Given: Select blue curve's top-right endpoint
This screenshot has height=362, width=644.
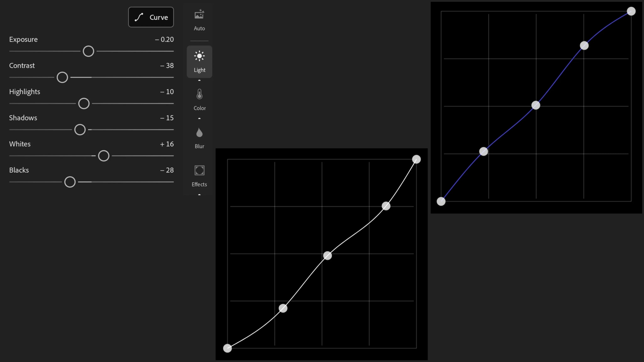Looking at the screenshot, I should click(x=631, y=11).
